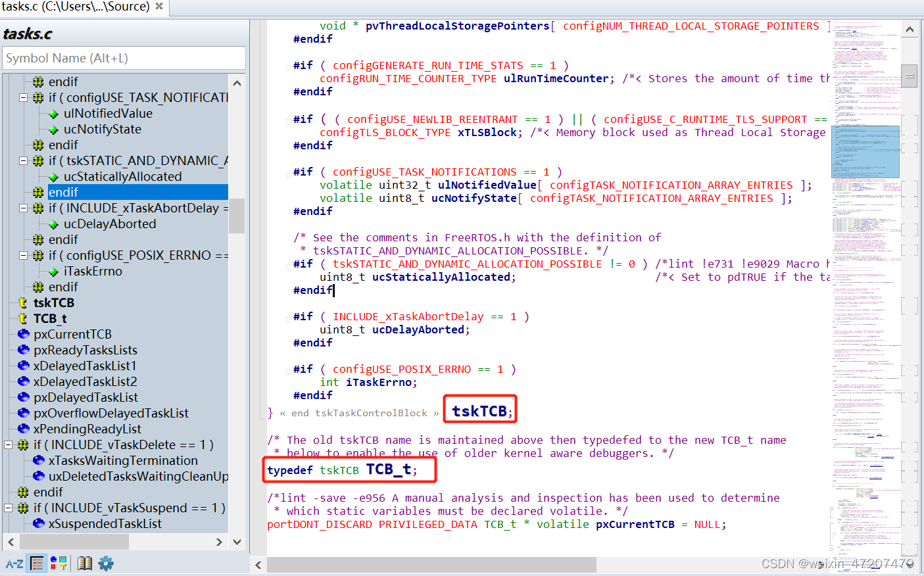This screenshot has width=924, height=576.
Task: Click the typedef icon beside TCB_t
Action: (23, 318)
